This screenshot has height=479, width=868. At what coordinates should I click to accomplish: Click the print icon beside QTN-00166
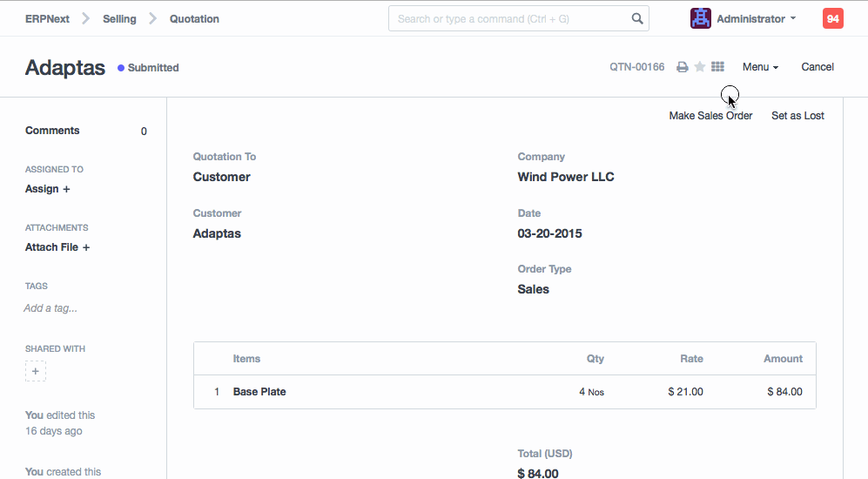coord(683,67)
